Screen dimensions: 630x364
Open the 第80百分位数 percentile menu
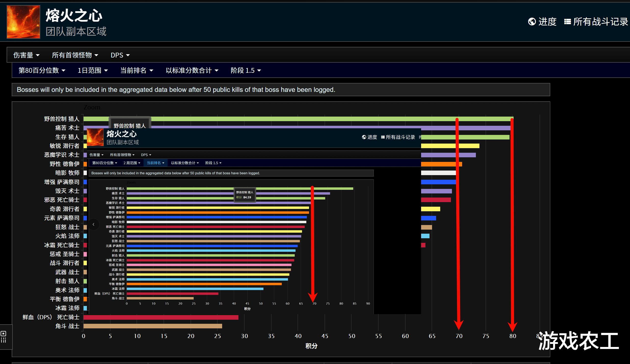pyautogui.click(x=42, y=70)
